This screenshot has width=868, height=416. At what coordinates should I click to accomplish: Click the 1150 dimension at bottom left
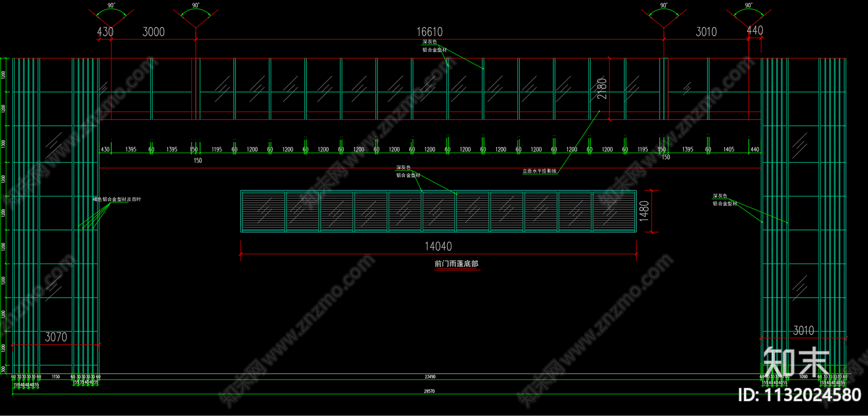click(x=56, y=376)
